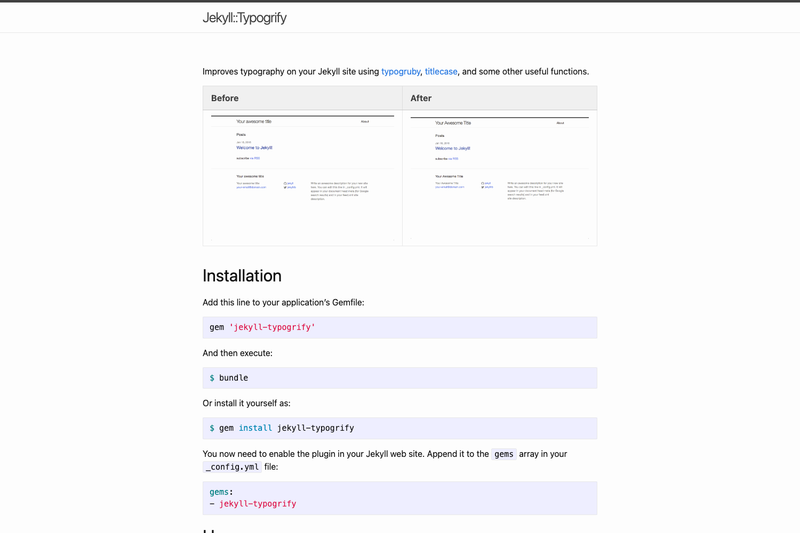Open the After screenshot thumbnail

click(499, 178)
